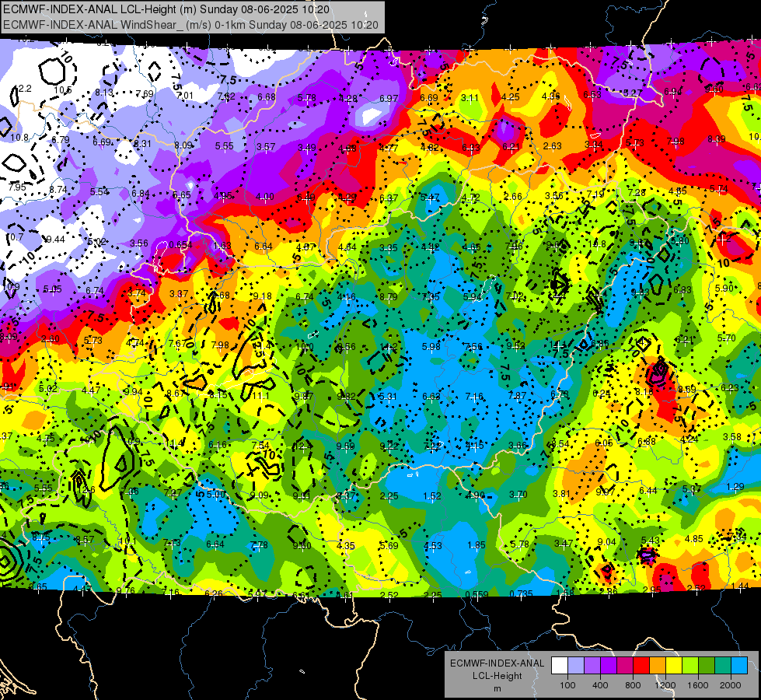Click the grid value 10.1
Screen dimensions: 761x700
pyautogui.click(x=127, y=541)
